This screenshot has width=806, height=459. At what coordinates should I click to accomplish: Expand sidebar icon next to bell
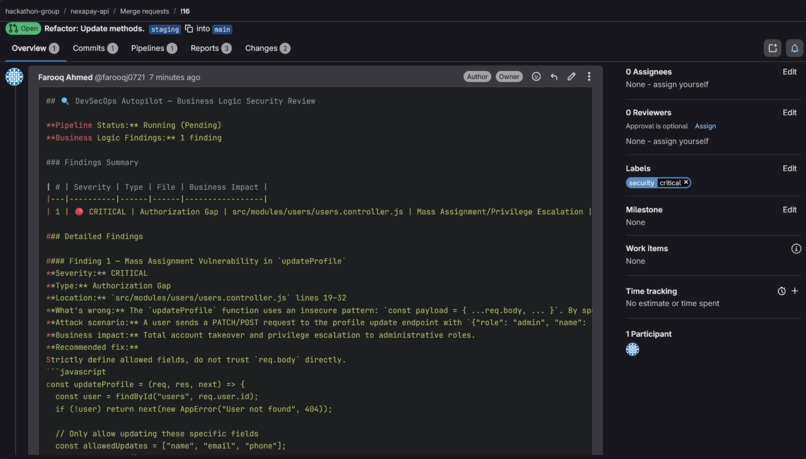[x=773, y=48]
